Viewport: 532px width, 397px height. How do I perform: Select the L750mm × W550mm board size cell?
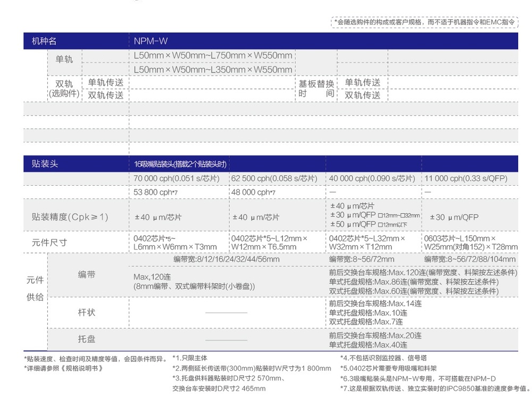tap(213, 55)
